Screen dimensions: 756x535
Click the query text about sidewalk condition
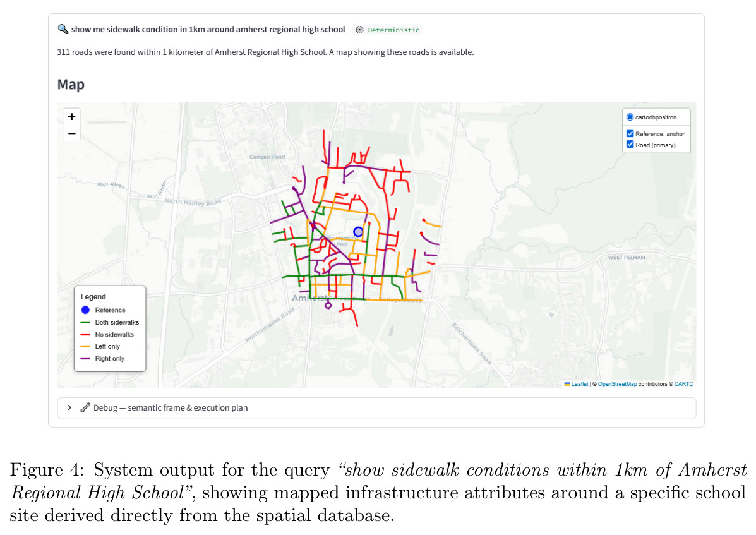tap(208, 30)
